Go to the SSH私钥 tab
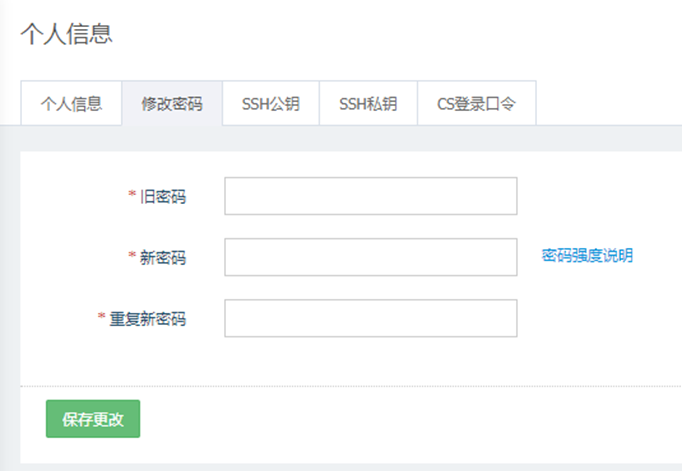 pos(368,104)
